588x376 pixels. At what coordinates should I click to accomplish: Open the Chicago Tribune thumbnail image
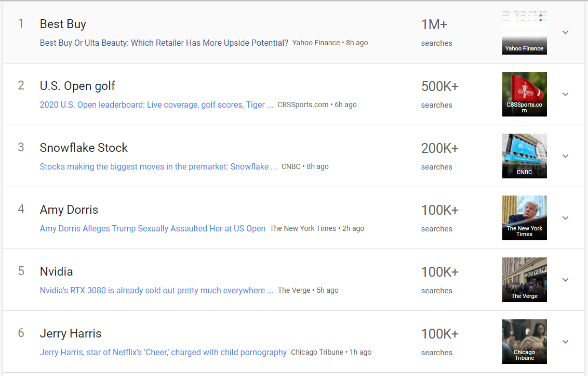(524, 342)
